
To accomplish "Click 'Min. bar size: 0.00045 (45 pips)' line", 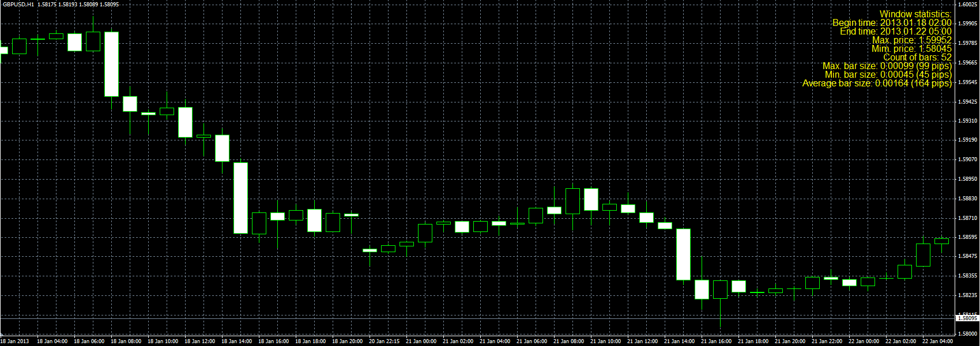I will coord(888,74).
